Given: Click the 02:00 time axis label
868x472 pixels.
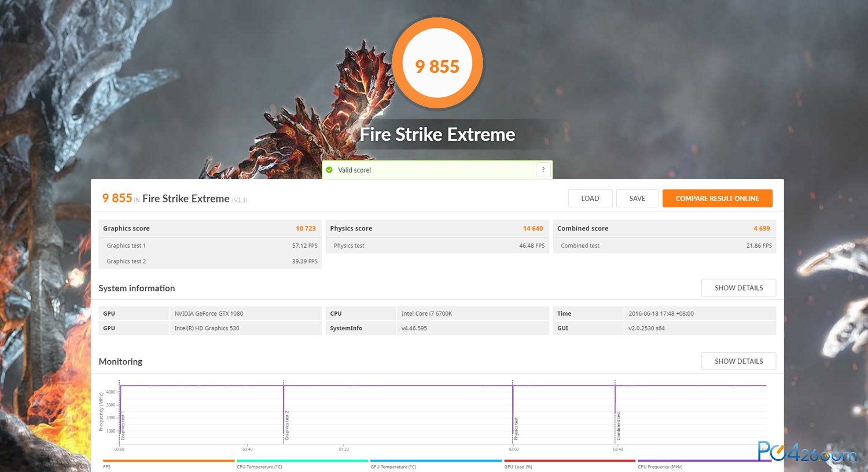Looking at the screenshot, I should (x=514, y=449).
